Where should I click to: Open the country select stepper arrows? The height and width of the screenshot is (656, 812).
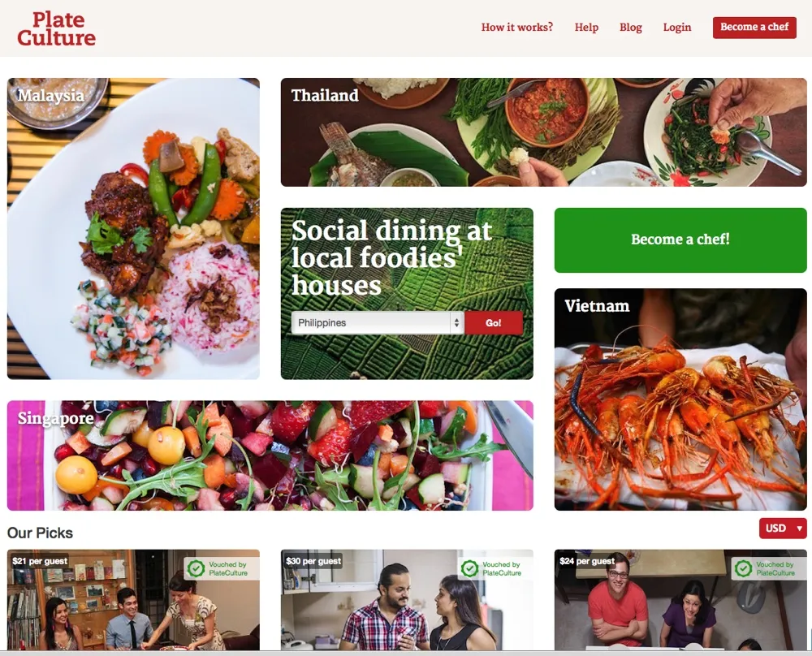(x=456, y=322)
